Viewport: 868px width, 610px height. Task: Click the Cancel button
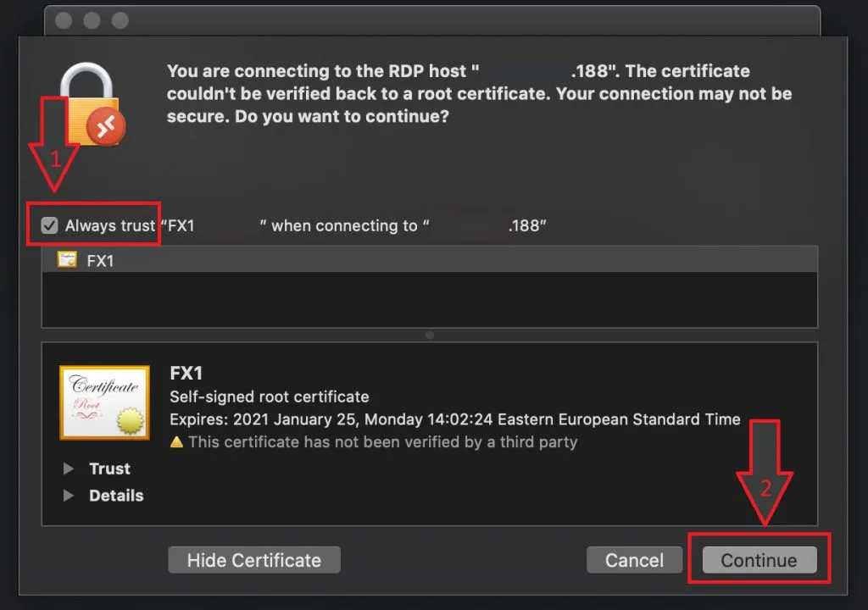tap(634, 560)
